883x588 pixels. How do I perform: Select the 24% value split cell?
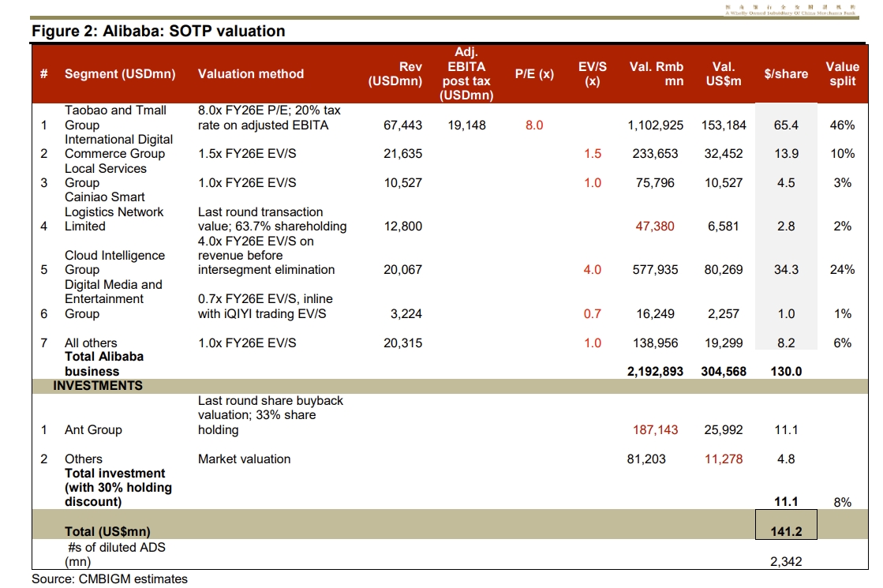[843, 270]
